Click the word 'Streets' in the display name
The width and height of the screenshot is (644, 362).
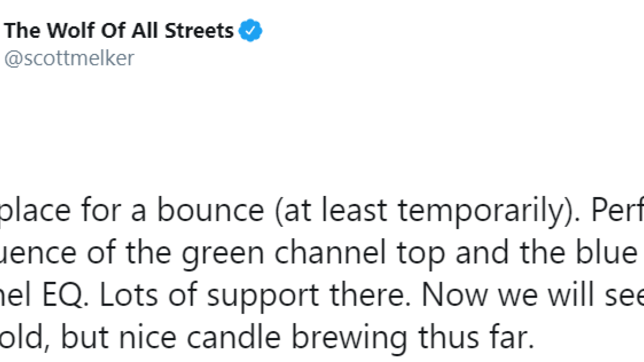pyautogui.click(x=199, y=31)
